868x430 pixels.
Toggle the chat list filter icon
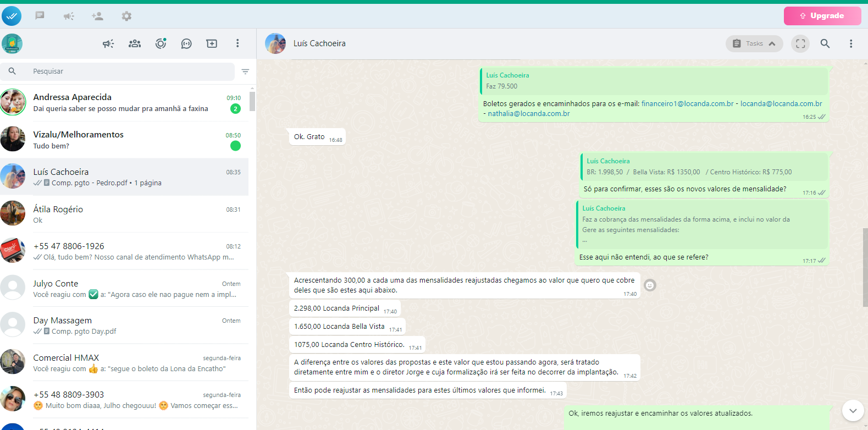click(x=245, y=71)
